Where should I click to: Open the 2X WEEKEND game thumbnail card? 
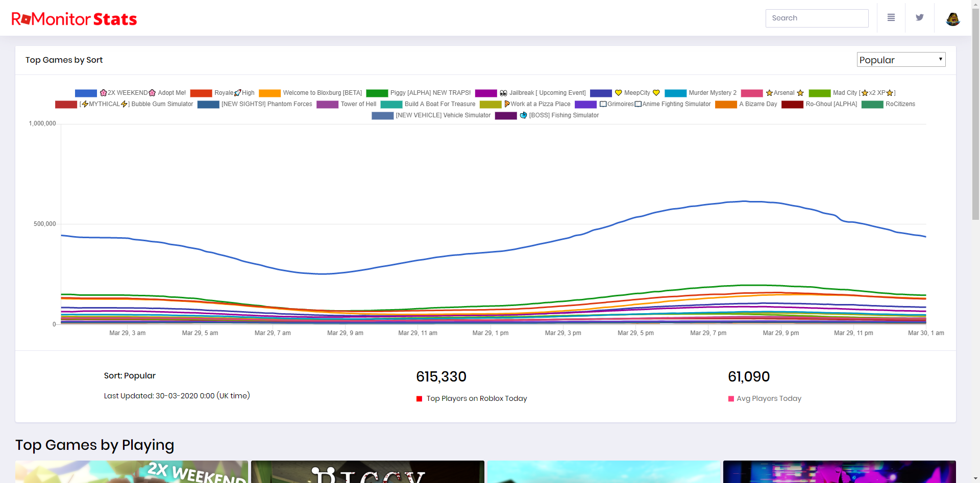(x=132, y=472)
